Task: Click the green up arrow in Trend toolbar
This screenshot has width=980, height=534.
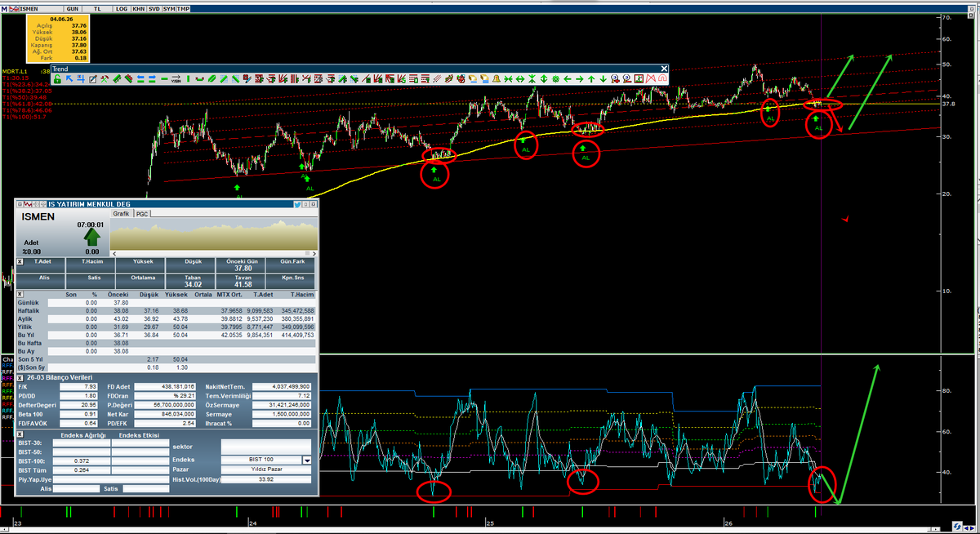Action: click(x=591, y=79)
